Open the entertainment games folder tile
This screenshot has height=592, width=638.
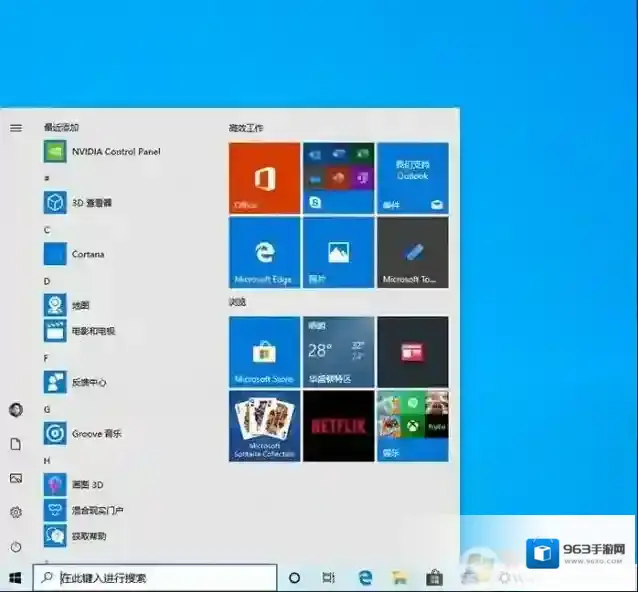[x=413, y=426]
